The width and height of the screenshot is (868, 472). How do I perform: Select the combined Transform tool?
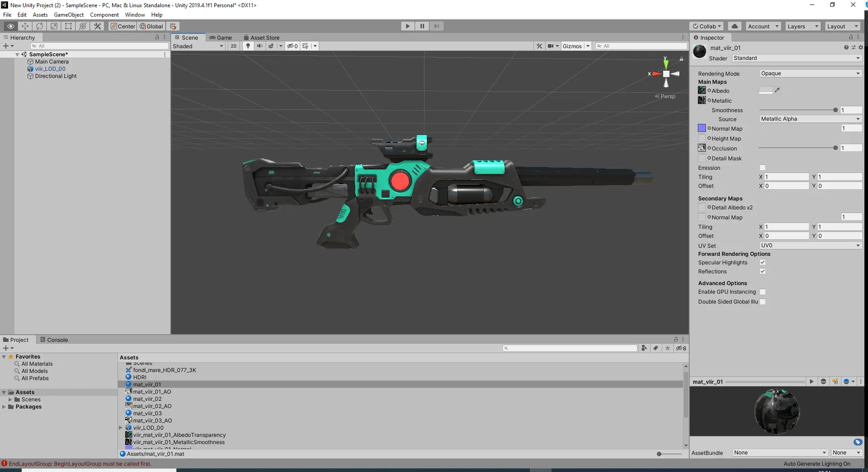[x=83, y=26]
